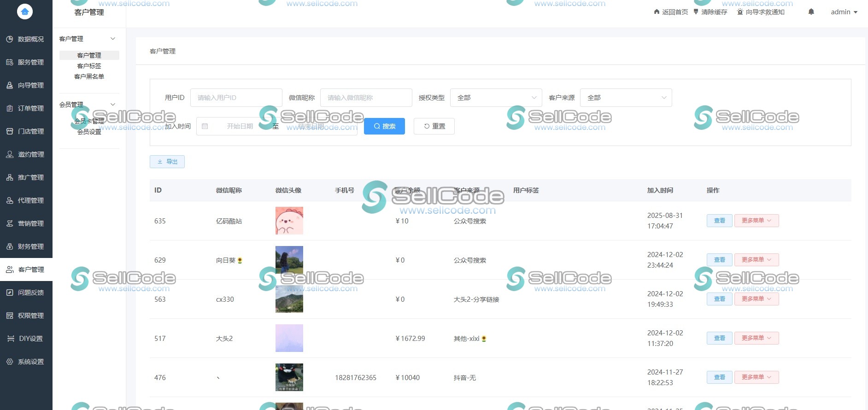Image resolution: width=868 pixels, height=410 pixels.
Task: Open 数据概况 in the sidebar
Action: (x=26, y=39)
